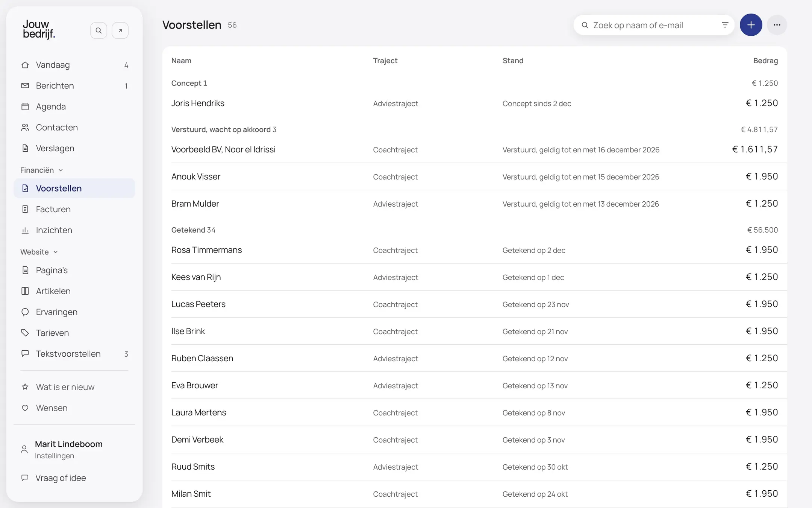Click Rosa Timmermans in Getekend list
812x508 pixels.
[474, 250]
